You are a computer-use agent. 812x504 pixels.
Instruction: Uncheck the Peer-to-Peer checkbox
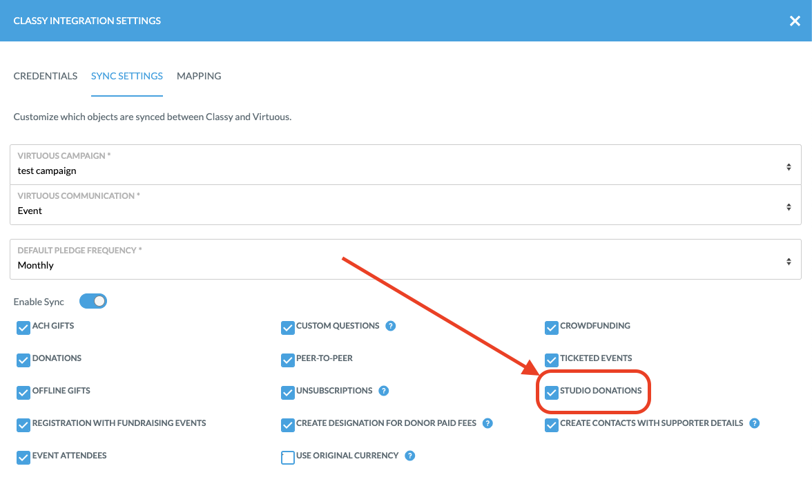click(288, 360)
